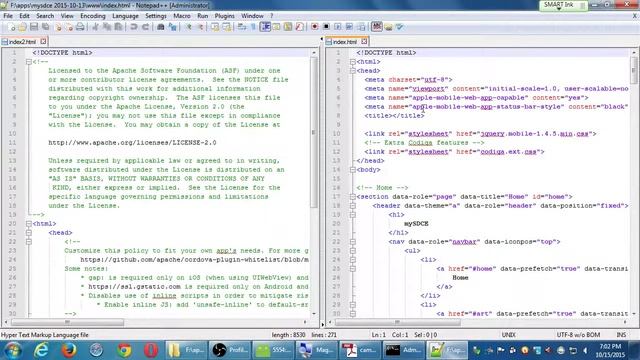Open Find with the binoculars icon
Image resolution: width=640 pixels, height=360 pixels.
(x=160, y=27)
